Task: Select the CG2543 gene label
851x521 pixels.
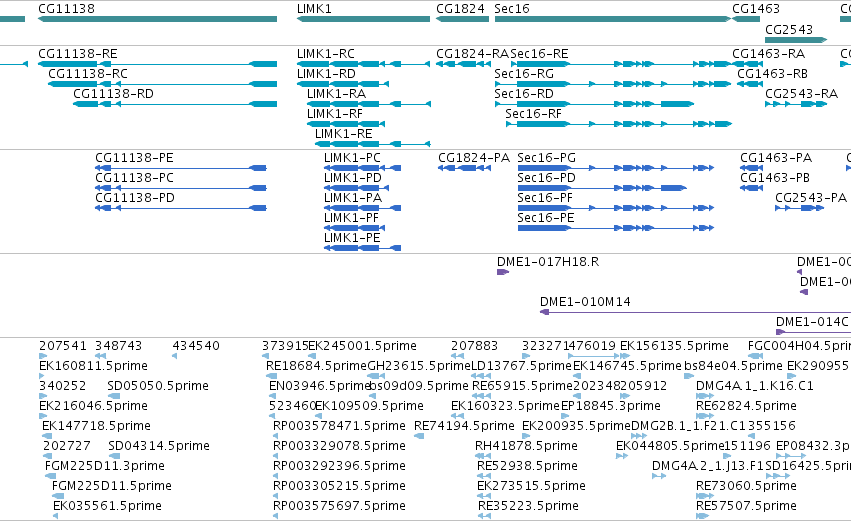Action: [x=789, y=29]
